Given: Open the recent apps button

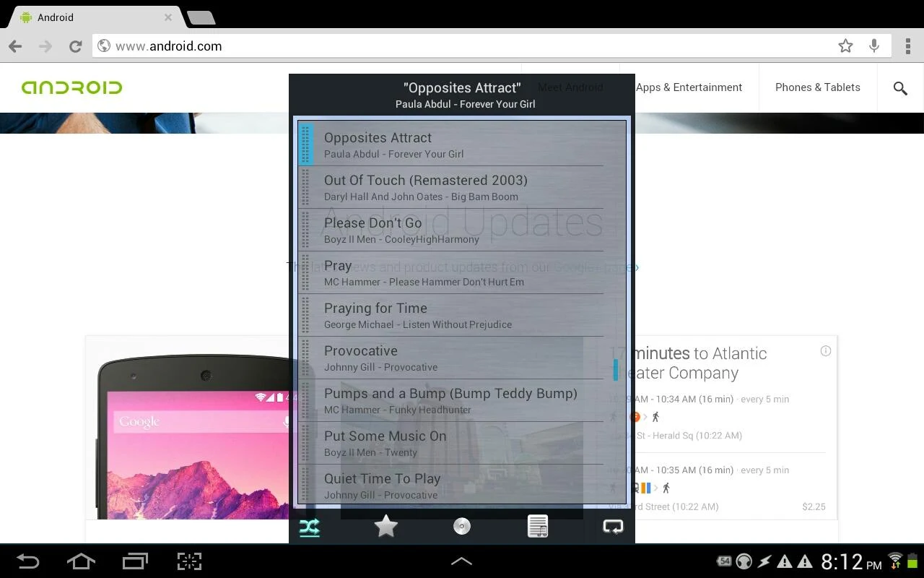Looking at the screenshot, I should coord(135,561).
